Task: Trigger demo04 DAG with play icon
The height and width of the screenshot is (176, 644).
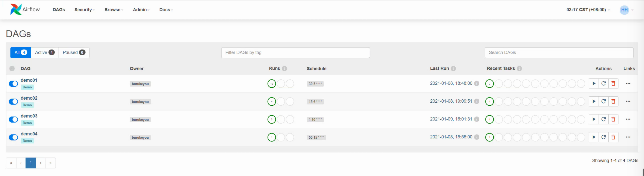Action: 594,137
